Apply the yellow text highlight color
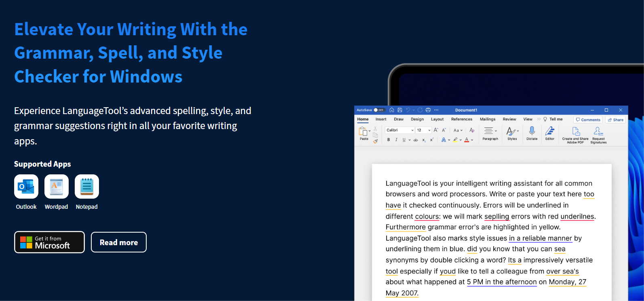The height and width of the screenshot is (301, 644). (x=455, y=140)
